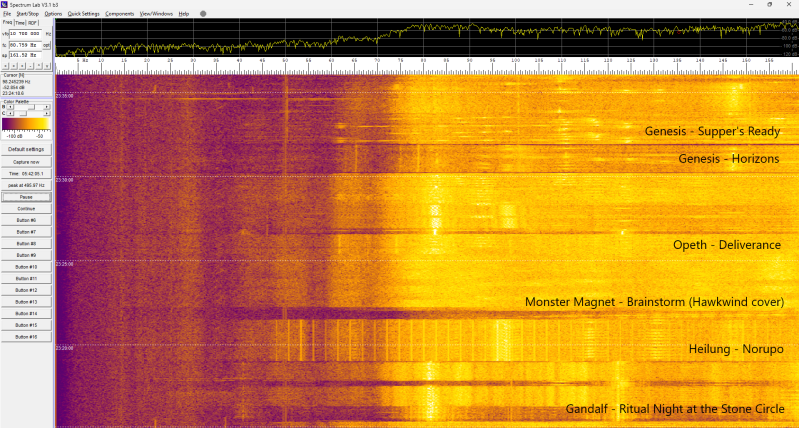
Task: Switch to the RDF tab
Action: tap(33, 23)
